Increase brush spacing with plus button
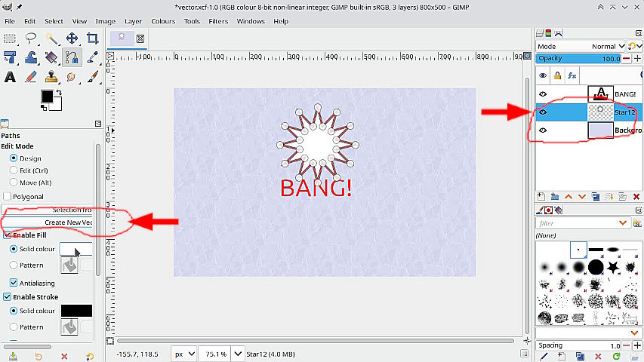Screen dimensions: 644x362 637,345
